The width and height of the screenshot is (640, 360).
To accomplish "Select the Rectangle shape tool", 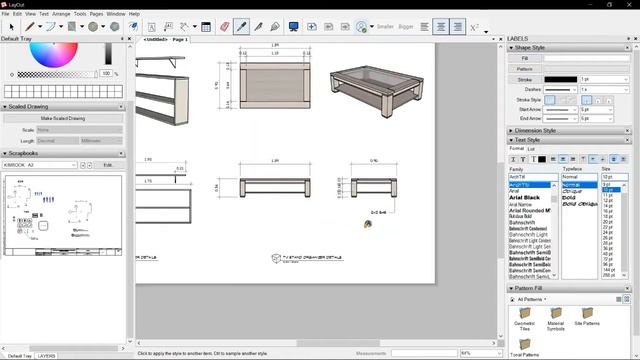I will click(x=72, y=27).
